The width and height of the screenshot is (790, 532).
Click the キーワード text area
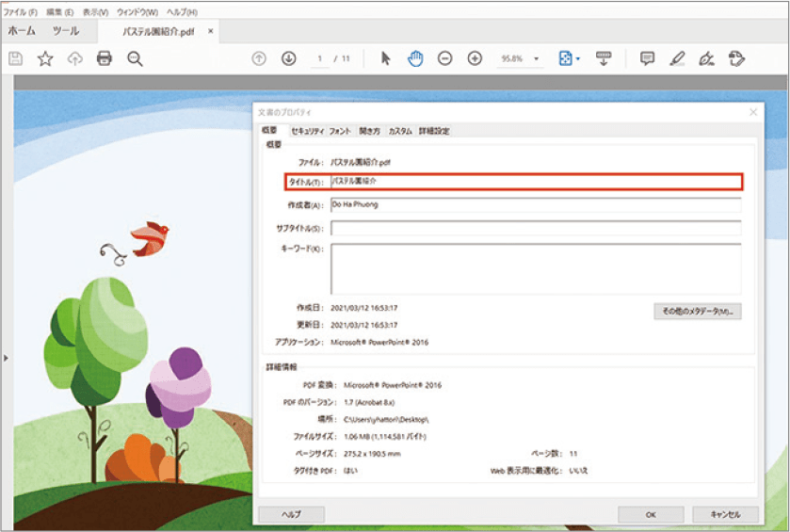tap(536, 269)
